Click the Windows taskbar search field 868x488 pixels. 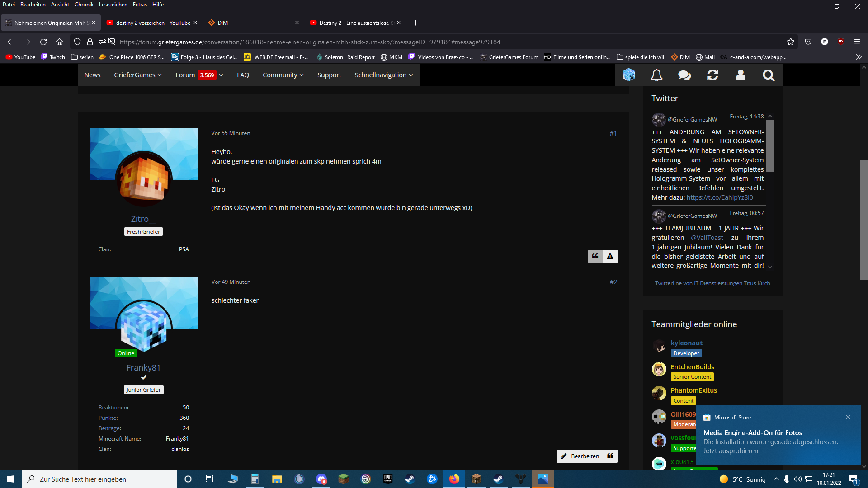(99, 479)
